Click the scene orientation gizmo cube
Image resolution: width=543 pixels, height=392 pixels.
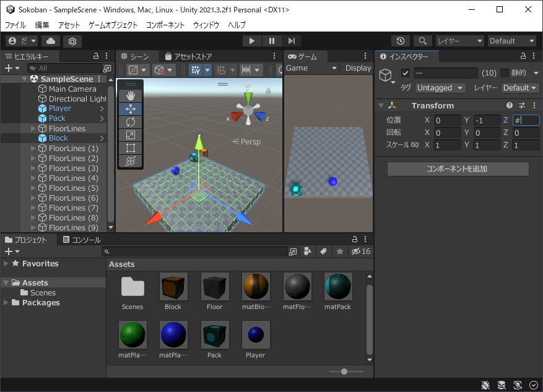(x=248, y=111)
